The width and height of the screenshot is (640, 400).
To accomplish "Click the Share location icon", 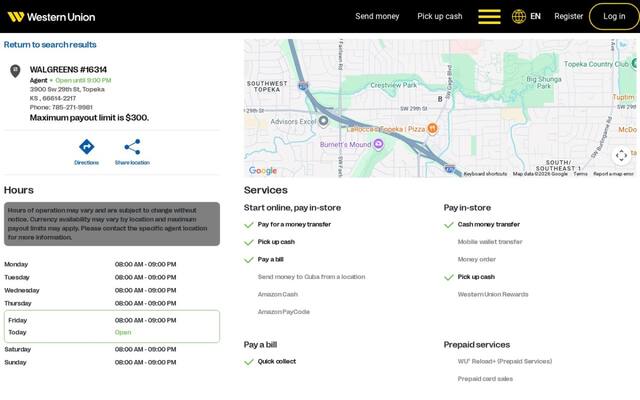I will 132,147.
